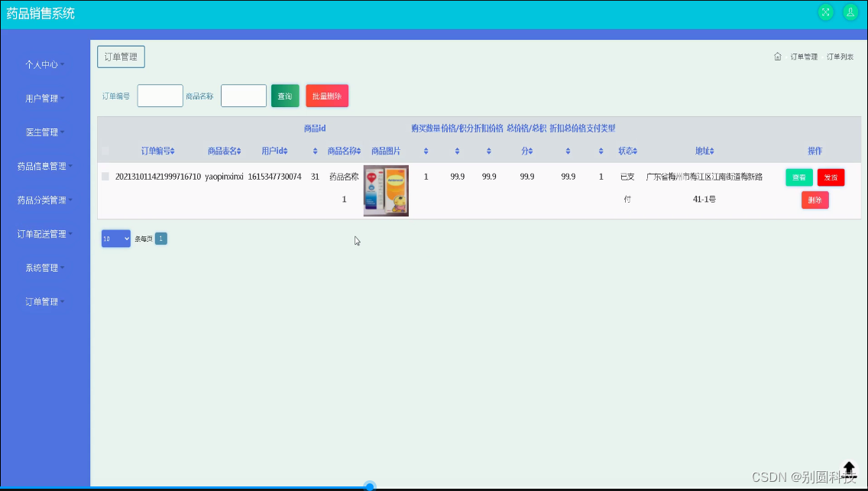Sort by 用户id using its sort arrows

click(x=284, y=151)
